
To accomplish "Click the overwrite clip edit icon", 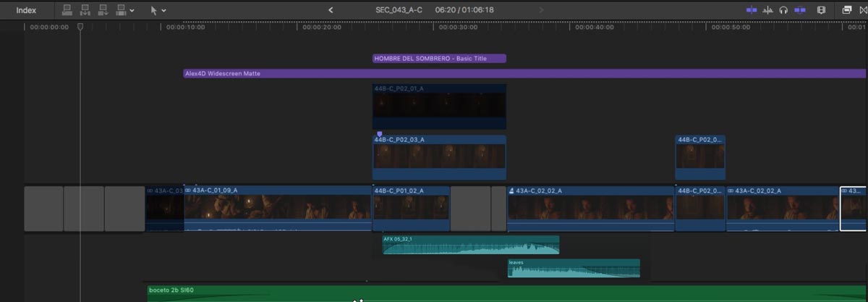I will 121,10.
